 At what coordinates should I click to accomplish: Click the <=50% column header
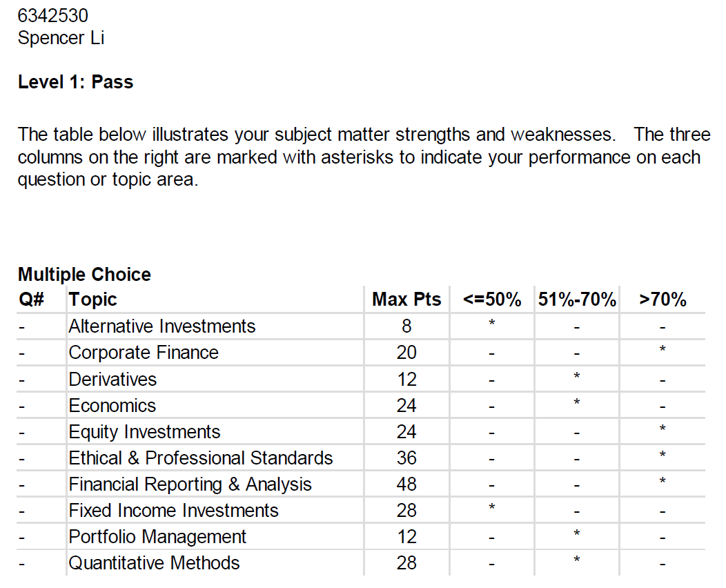[491, 300]
